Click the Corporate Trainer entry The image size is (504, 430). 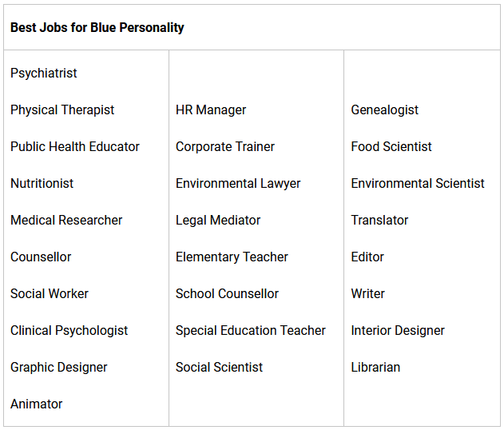225,146
